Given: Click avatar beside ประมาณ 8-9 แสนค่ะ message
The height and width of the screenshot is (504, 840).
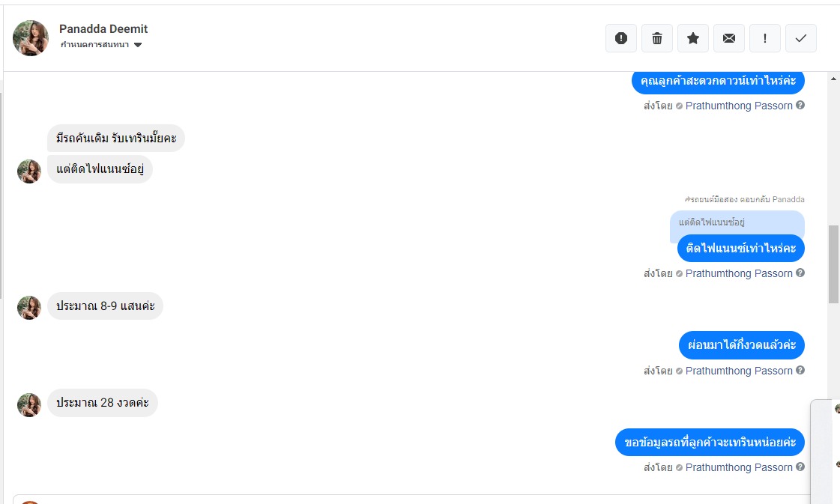Looking at the screenshot, I should (x=29, y=308).
